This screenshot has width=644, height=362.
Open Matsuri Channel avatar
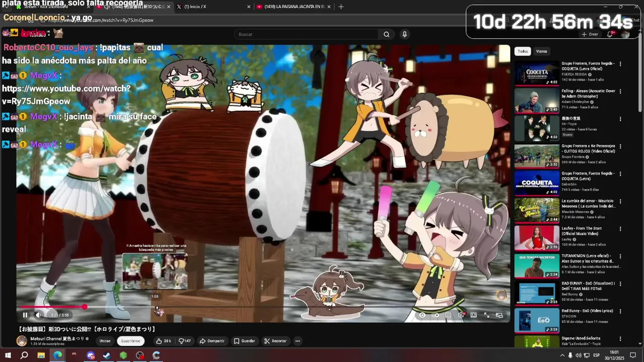click(22, 341)
